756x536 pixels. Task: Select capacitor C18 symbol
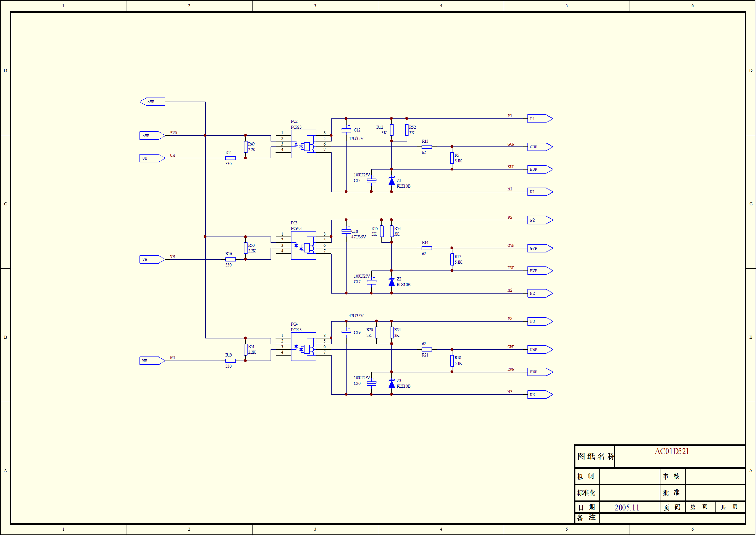(346, 231)
